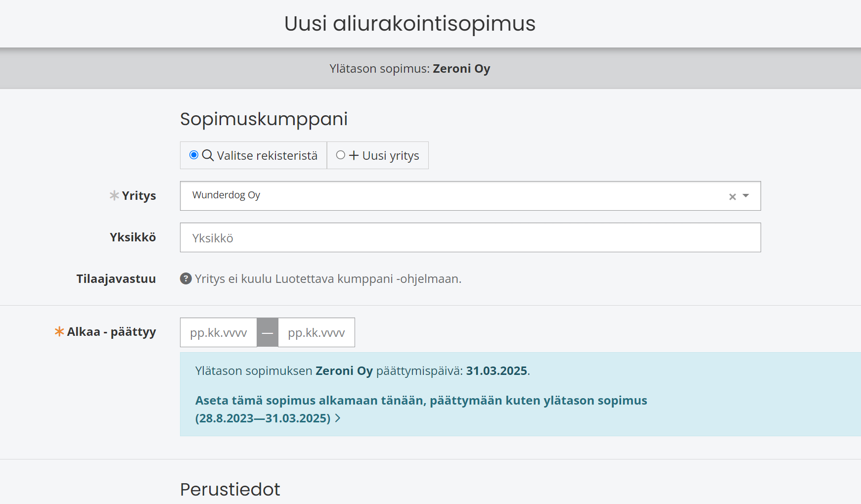
Task: Focus the start date field
Action: pyautogui.click(x=219, y=332)
